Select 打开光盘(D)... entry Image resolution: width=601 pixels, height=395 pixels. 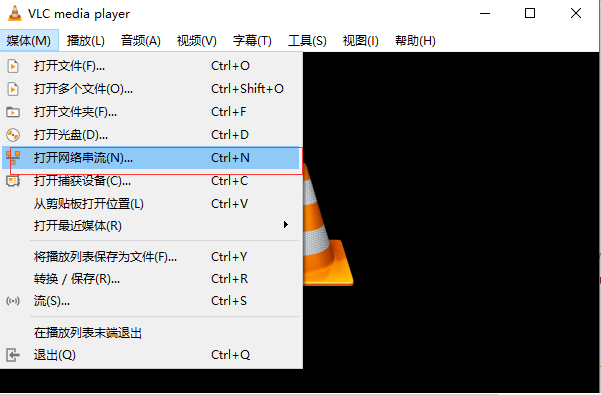[x=151, y=135]
